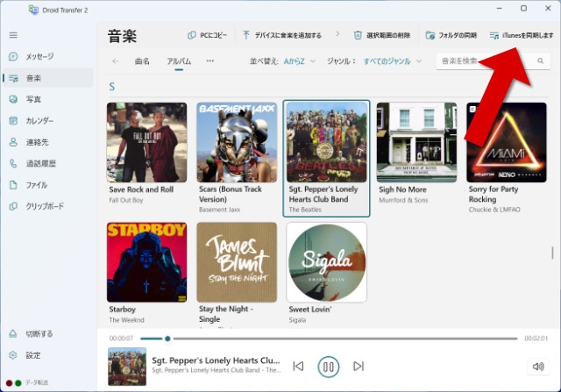
Task: Open the hamburger navigation menu
Action: pyautogui.click(x=13, y=35)
